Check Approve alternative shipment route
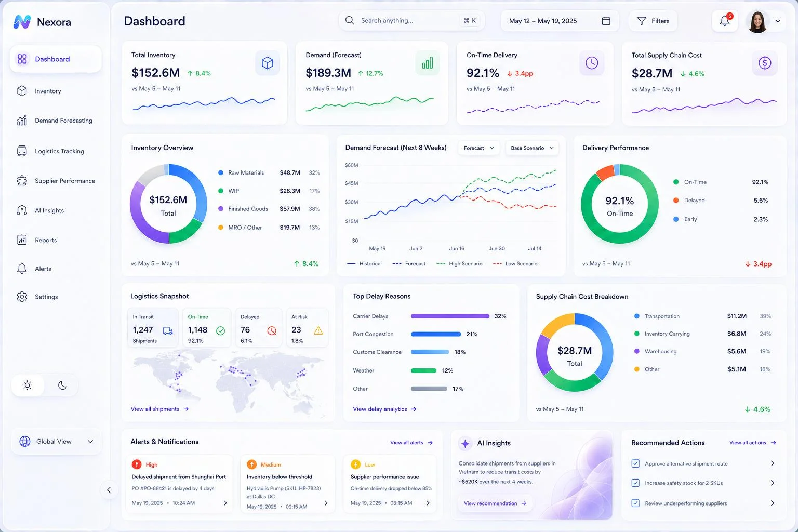This screenshot has width=798, height=532. tap(635, 463)
